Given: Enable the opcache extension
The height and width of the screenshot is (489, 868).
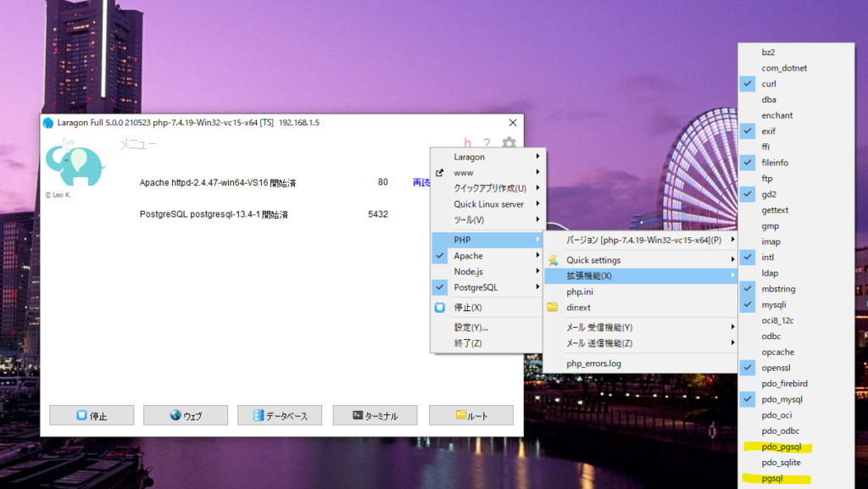Looking at the screenshot, I should [796, 352].
